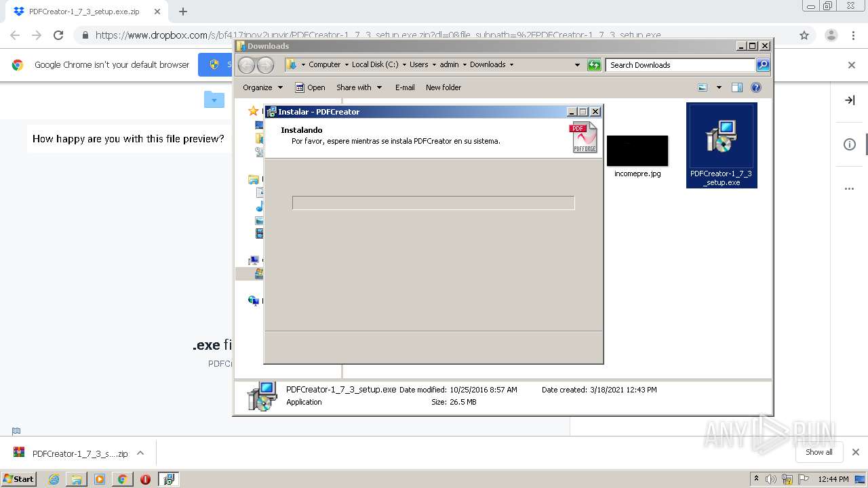Go back in Chrome browser
Image resolution: width=868 pixels, height=488 pixels.
click(15, 35)
